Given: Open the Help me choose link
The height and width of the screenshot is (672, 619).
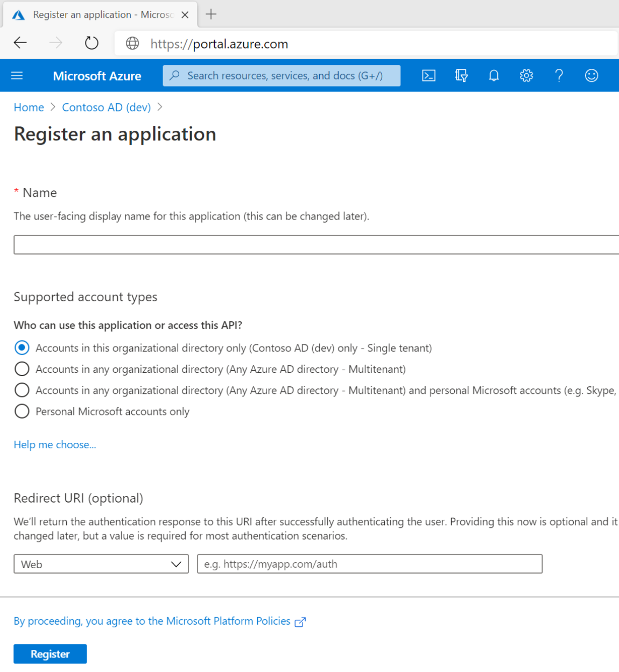Looking at the screenshot, I should click(x=55, y=445).
